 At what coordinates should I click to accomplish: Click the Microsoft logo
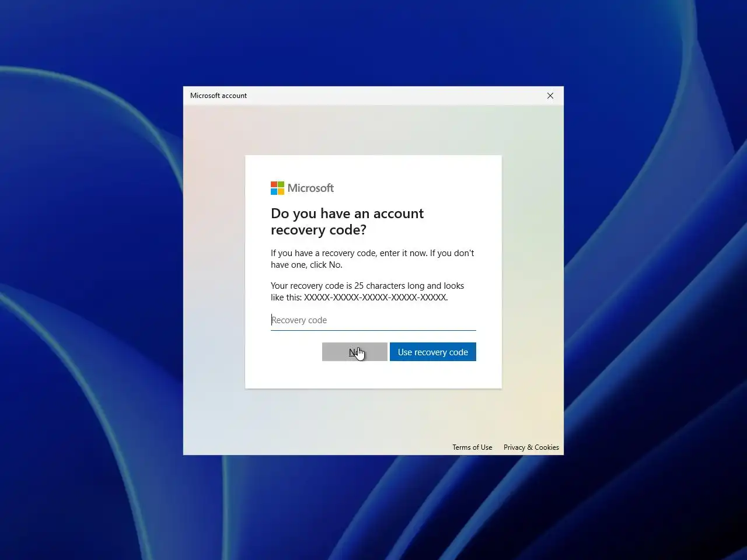pyautogui.click(x=302, y=188)
